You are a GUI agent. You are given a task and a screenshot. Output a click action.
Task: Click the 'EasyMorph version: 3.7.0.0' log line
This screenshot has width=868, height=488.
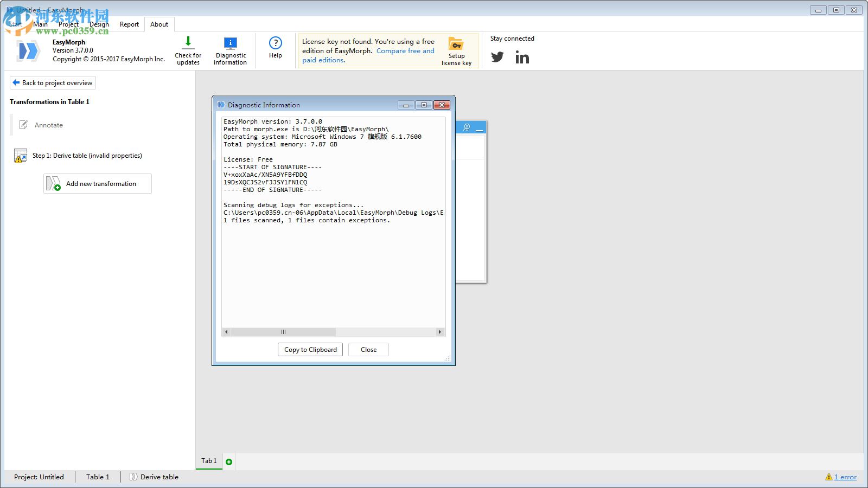(x=273, y=121)
